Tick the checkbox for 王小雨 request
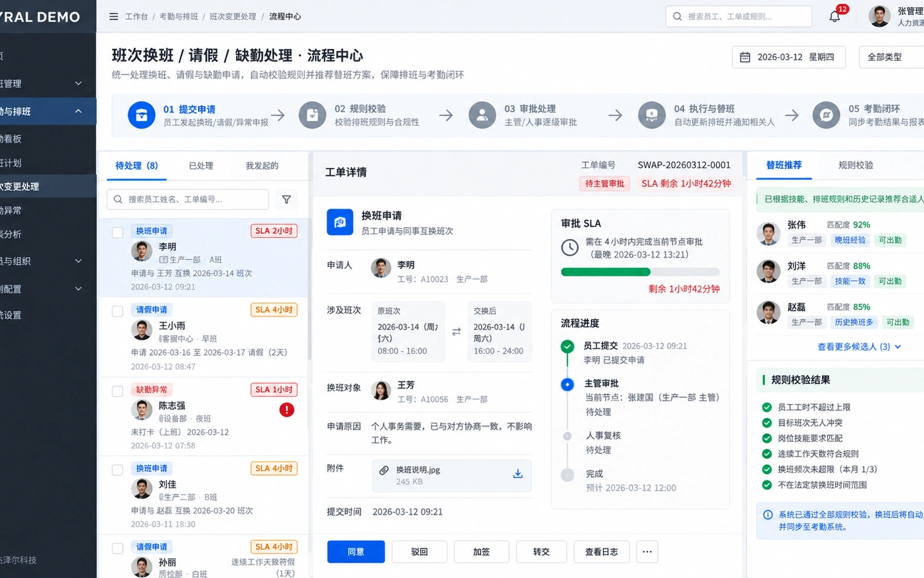Image resolution: width=924 pixels, height=578 pixels. (x=117, y=311)
